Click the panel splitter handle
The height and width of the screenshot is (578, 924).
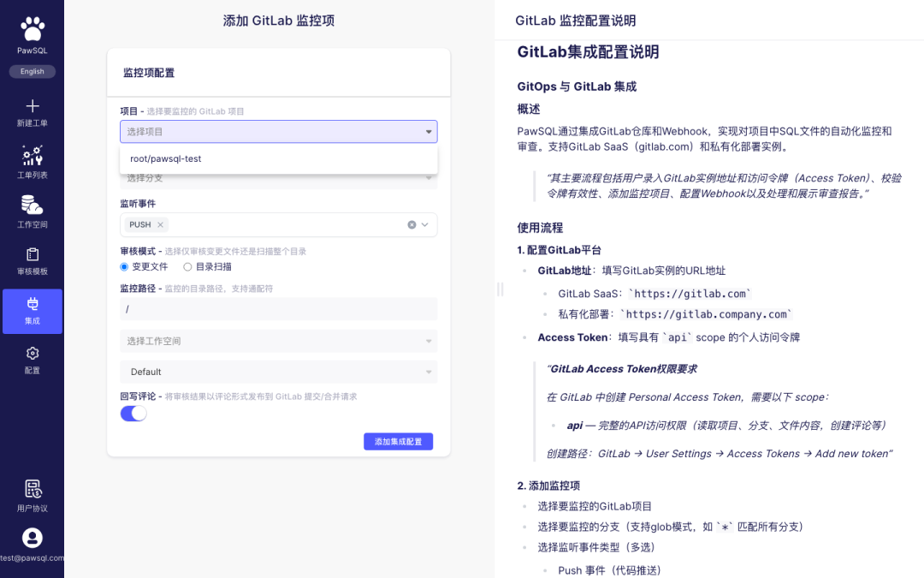pyautogui.click(x=500, y=289)
